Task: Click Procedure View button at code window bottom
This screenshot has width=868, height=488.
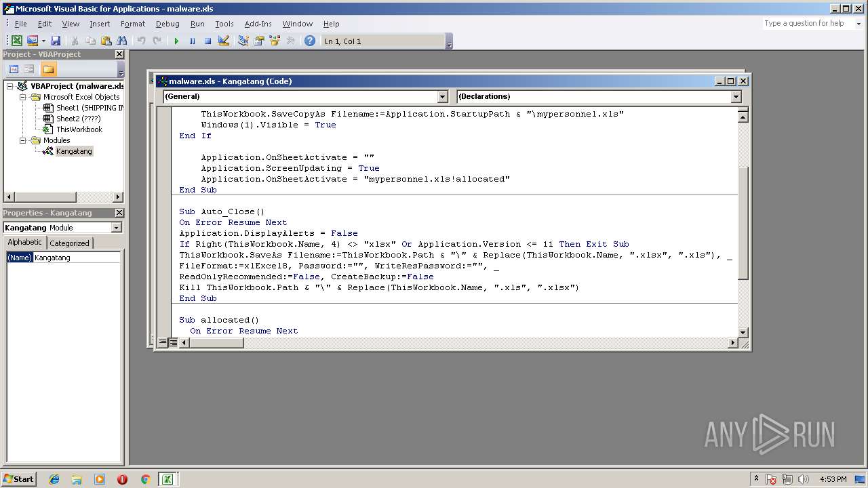Action: click(x=163, y=343)
